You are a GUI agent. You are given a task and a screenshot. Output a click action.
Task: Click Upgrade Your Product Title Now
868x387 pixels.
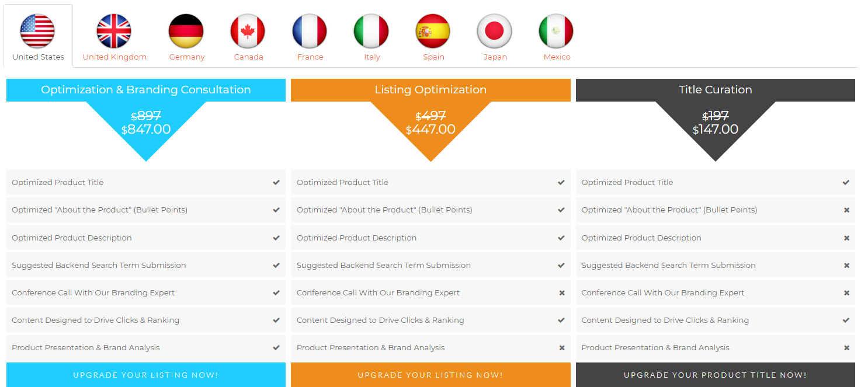click(x=715, y=375)
